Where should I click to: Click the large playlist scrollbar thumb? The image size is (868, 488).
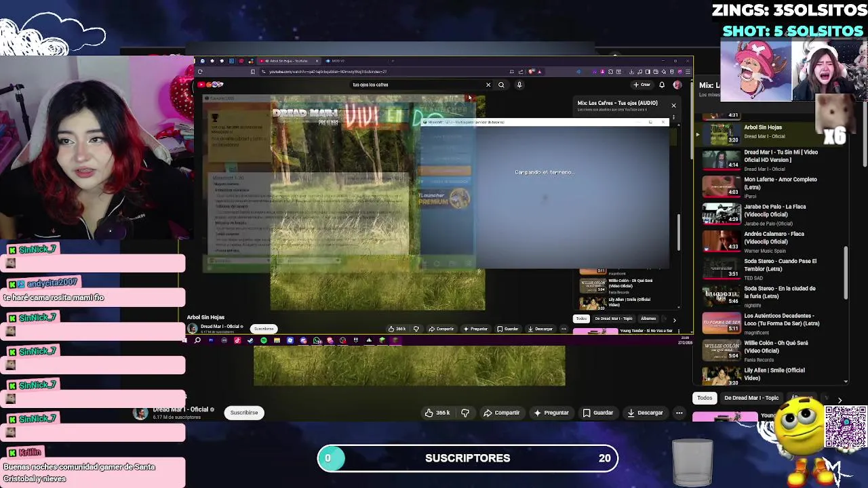[x=846, y=272]
